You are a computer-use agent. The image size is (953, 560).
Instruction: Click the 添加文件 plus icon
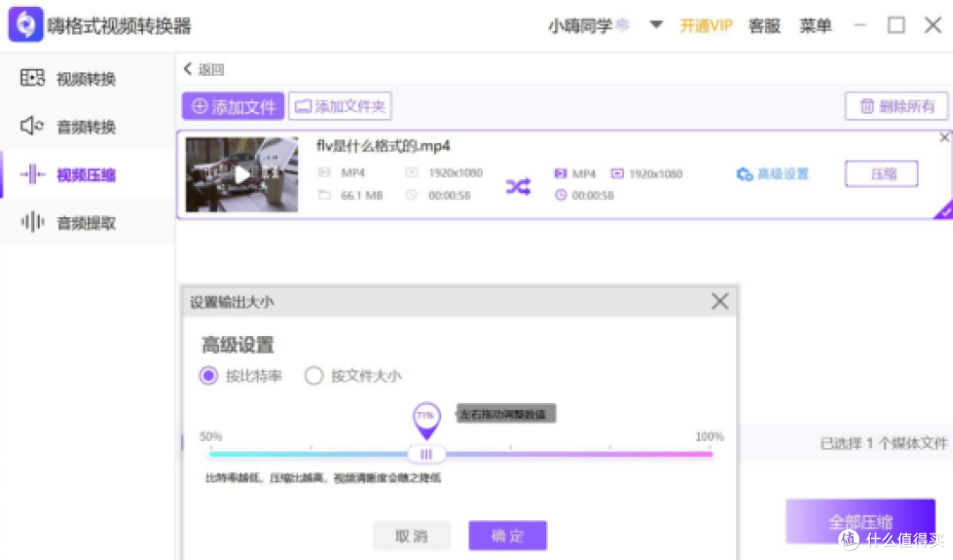(199, 107)
